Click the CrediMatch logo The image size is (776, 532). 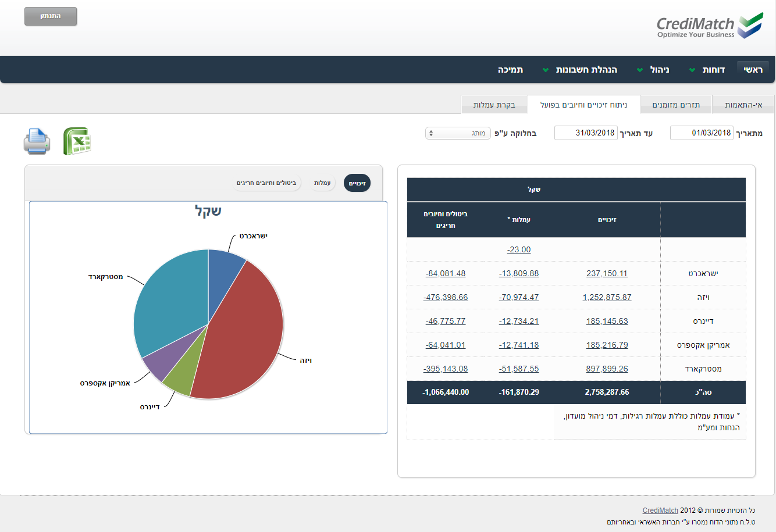[710, 26]
